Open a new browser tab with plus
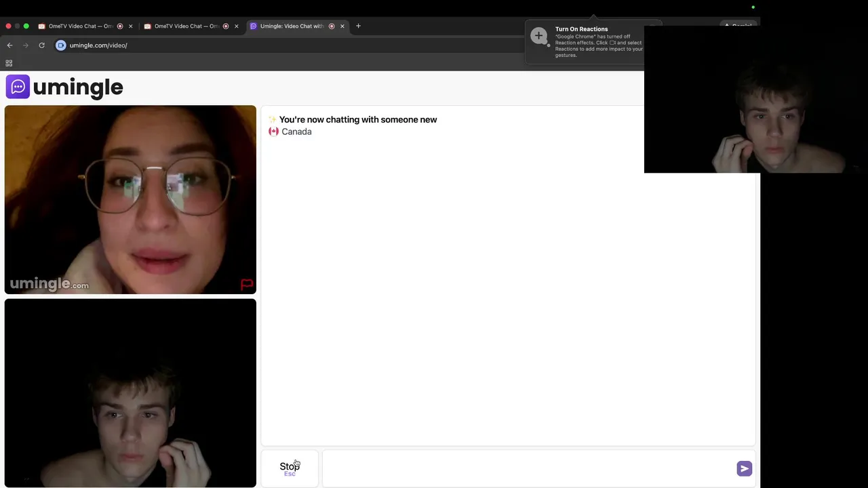 click(358, 26)
